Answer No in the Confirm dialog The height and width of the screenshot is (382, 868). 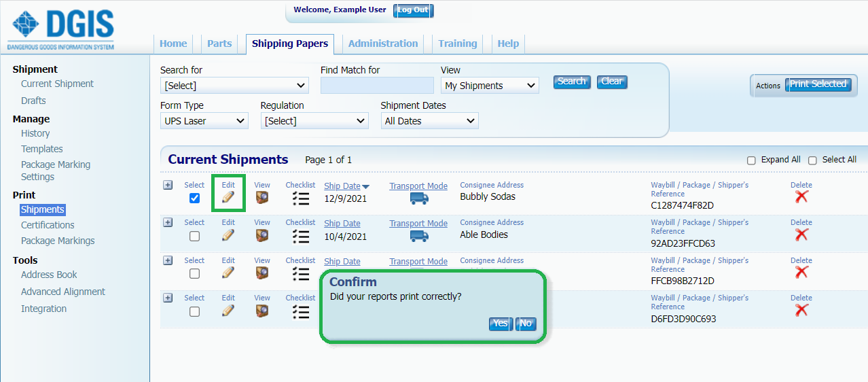coord(526,324)
